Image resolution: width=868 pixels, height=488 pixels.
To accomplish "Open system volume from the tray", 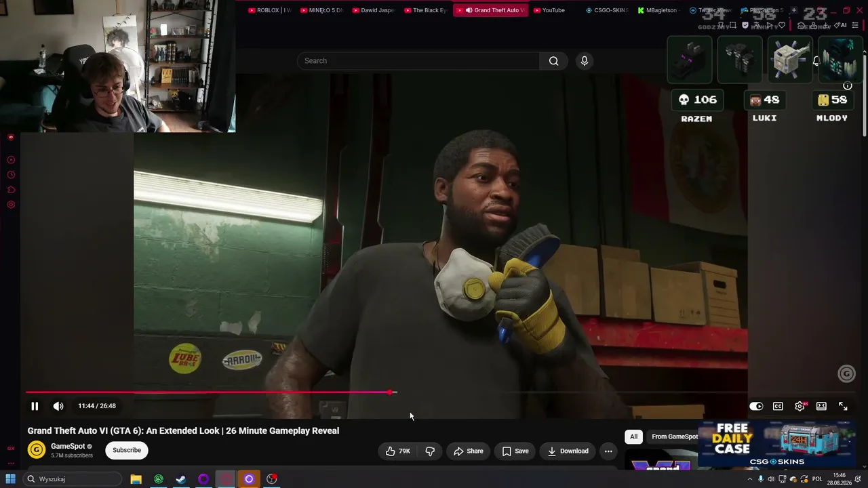I will pyautogui.click(x=771, y=479).
